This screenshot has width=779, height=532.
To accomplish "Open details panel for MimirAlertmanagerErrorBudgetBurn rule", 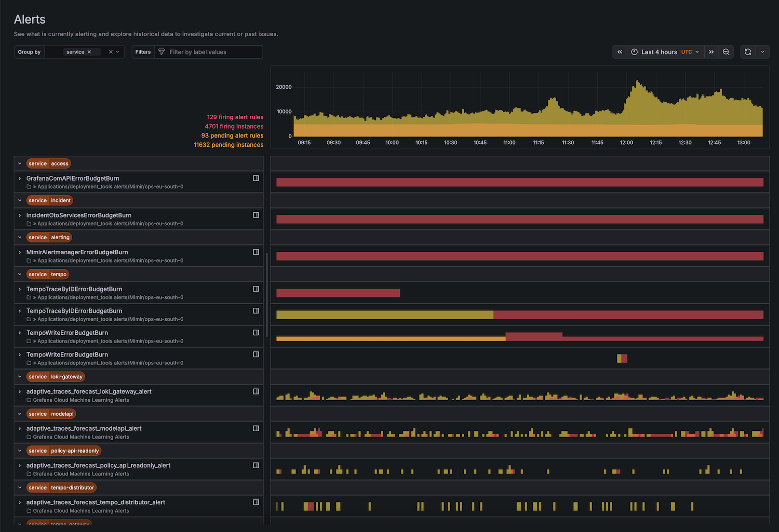I will [256, 252].
